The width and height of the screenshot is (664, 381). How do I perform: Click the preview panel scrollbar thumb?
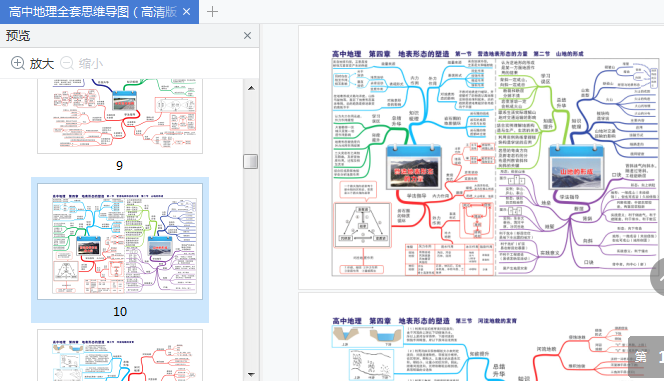click(251, 161)
